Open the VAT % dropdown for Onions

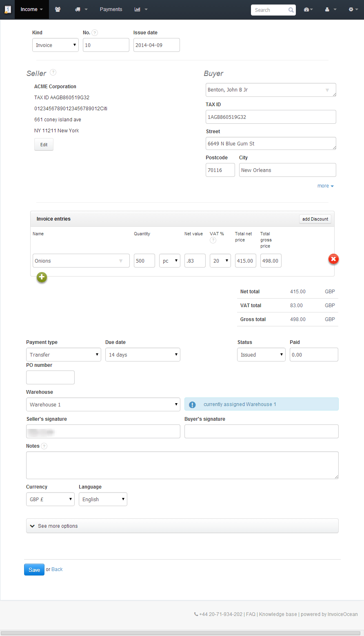220,261
